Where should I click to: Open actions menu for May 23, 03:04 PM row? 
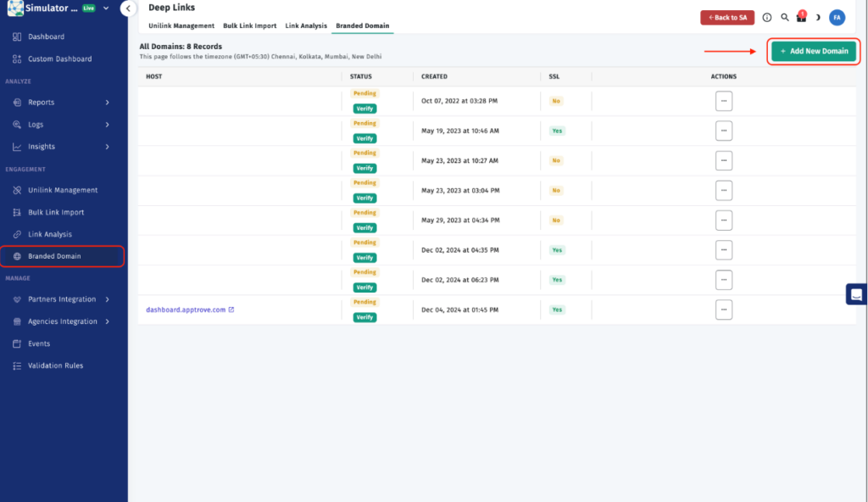(724, 191)
